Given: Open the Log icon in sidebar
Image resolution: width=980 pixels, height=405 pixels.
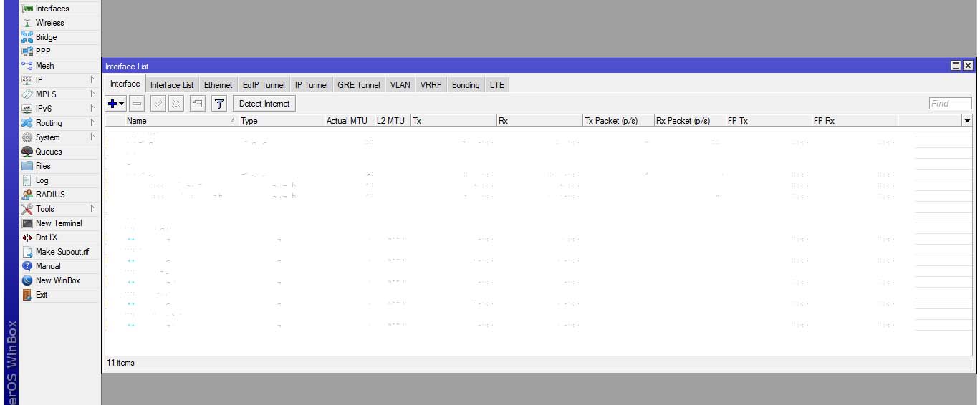Looking at the screenshot, I should 27,180.
